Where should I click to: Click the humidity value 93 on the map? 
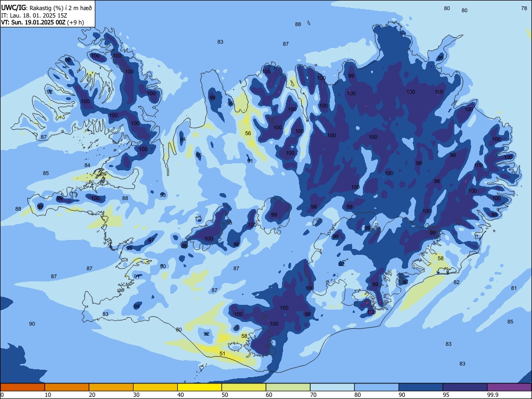click(x=163, y=195)
